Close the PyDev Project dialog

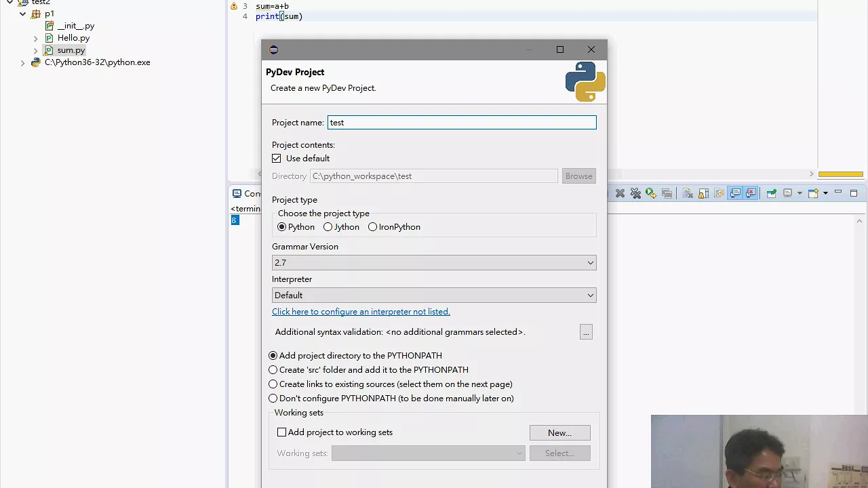coord(591,49)
